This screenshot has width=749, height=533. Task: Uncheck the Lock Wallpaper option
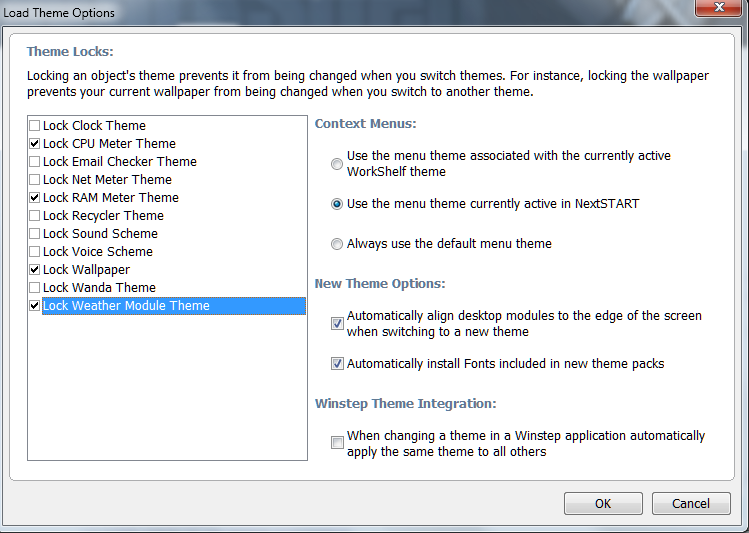[35, 270]
